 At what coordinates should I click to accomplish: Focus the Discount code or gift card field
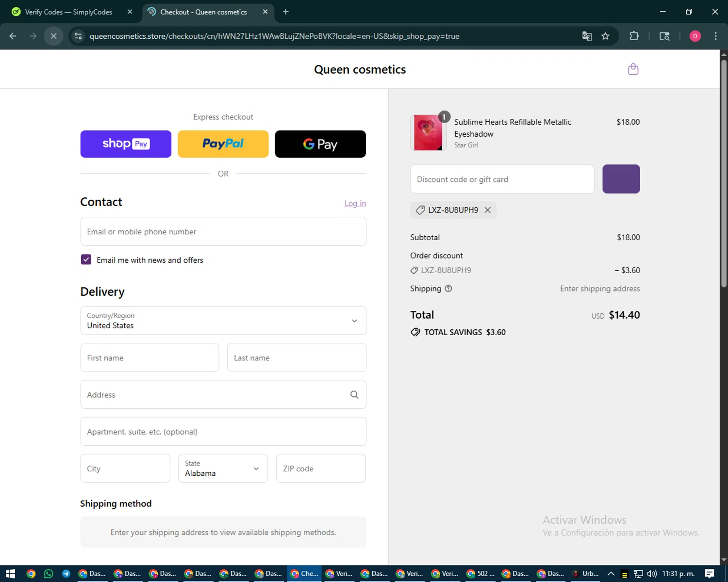point(502,179)
